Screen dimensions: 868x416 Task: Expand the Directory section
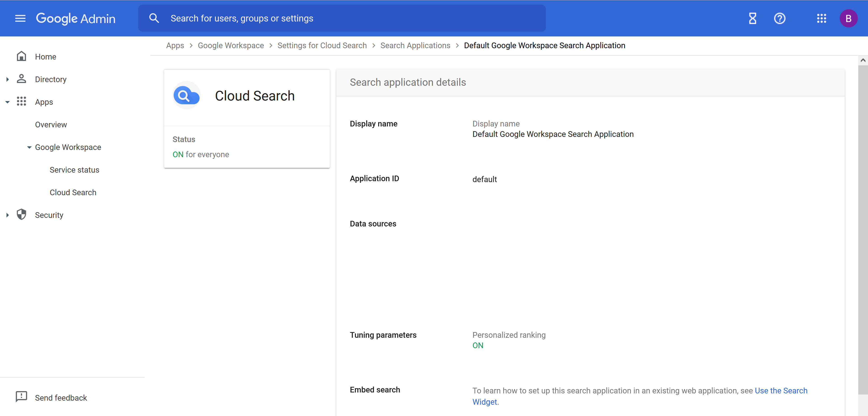click(7, 79)
